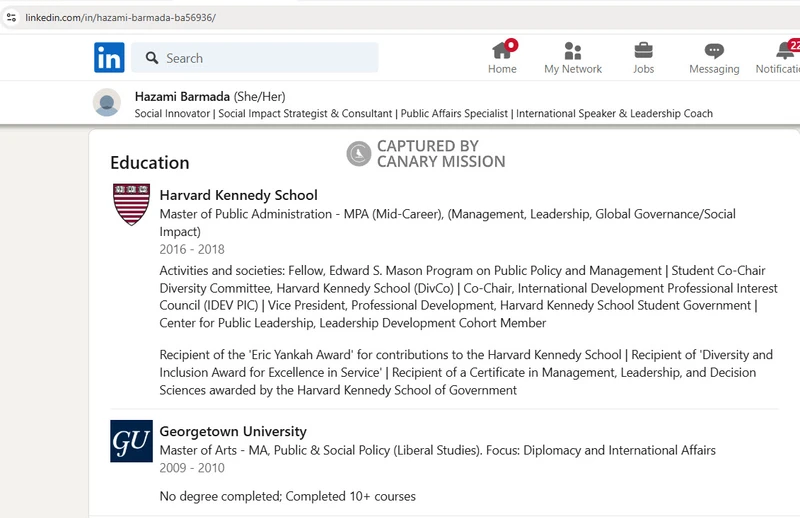Click the Education section heading
The height and width of the screenshot is (518, 800).
click(x=149, y=163)
